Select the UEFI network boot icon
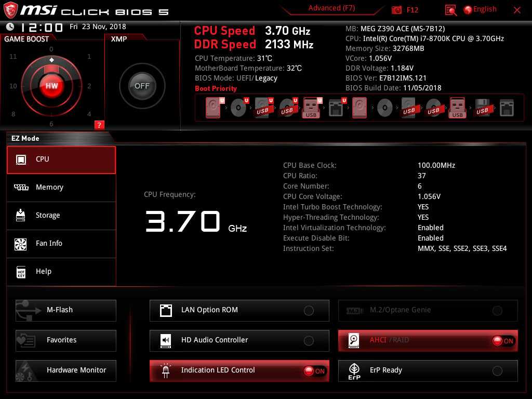Image resolution: width=532 pixels, height=399 pixels. pos(337,108)
